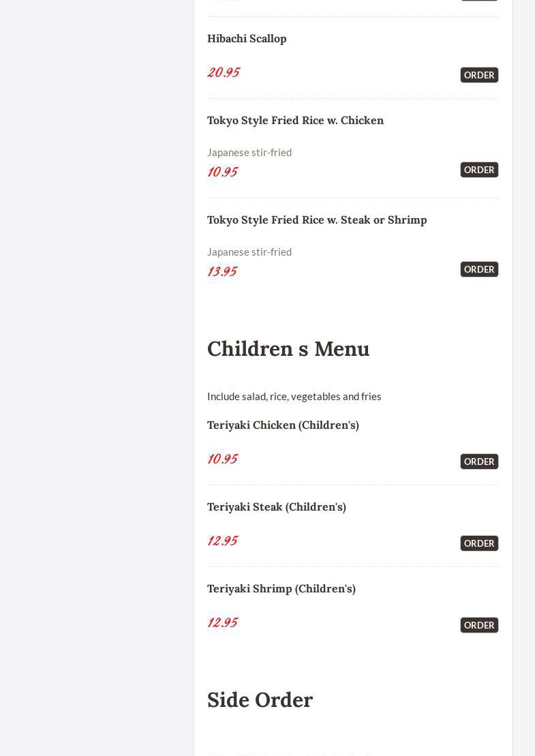Click the "Include salad, rice, vegetables and fries" note
535x756 pixels.
click(x=294, y=397)
